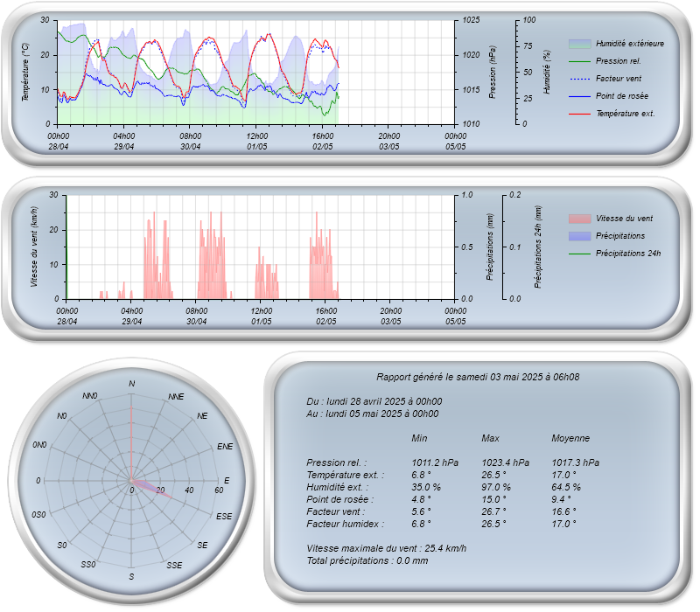Click the N label on the wind rose

coord(131,384)
